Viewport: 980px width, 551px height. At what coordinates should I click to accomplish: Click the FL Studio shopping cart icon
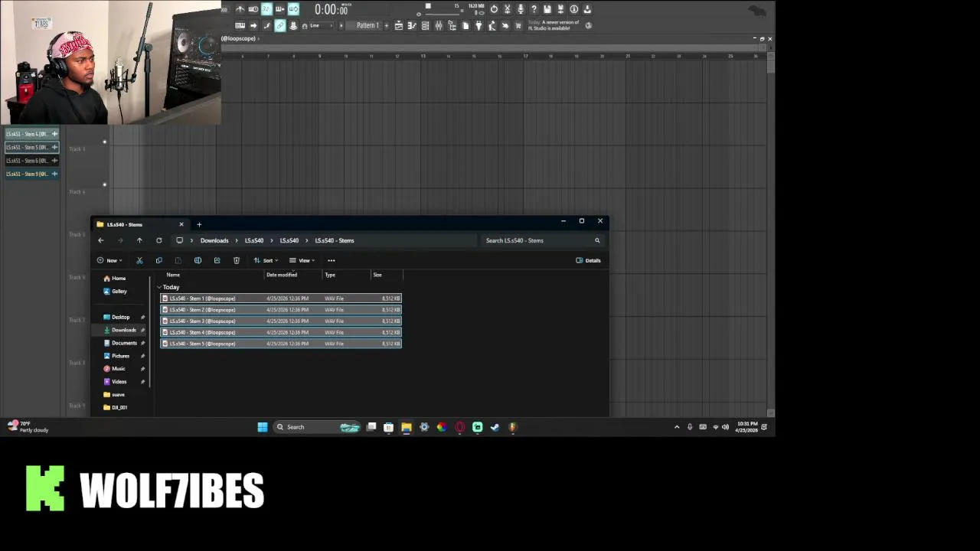pyautogui.click(x=518, y=25)
